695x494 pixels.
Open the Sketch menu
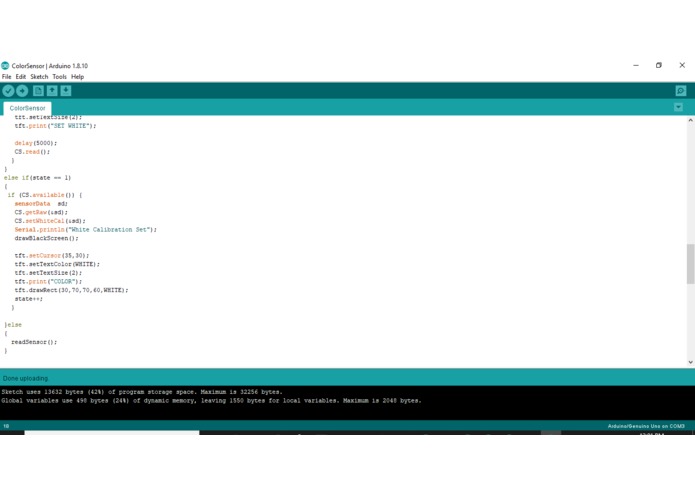coord(39,77)
